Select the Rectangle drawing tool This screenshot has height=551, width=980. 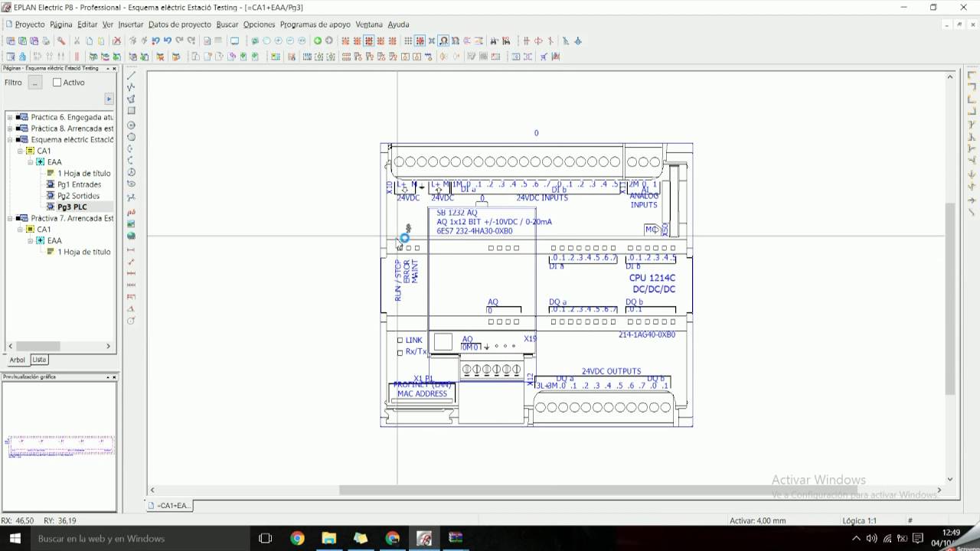pos(131,110)
